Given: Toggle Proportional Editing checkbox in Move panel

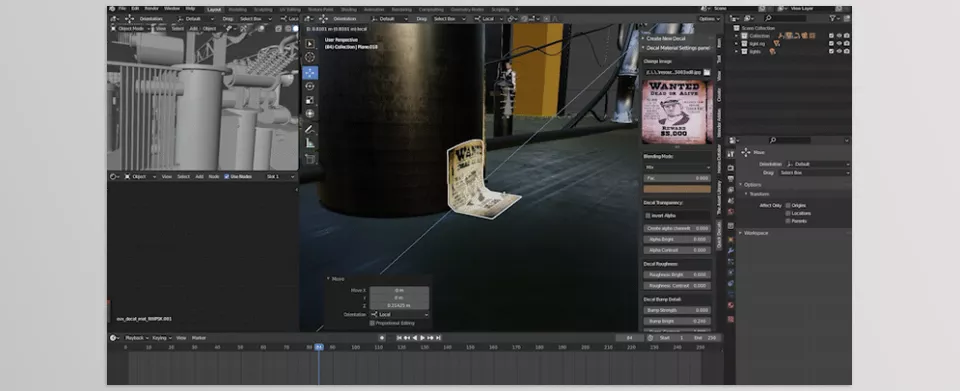Looking at the screenshot, I should pos(372,322).
